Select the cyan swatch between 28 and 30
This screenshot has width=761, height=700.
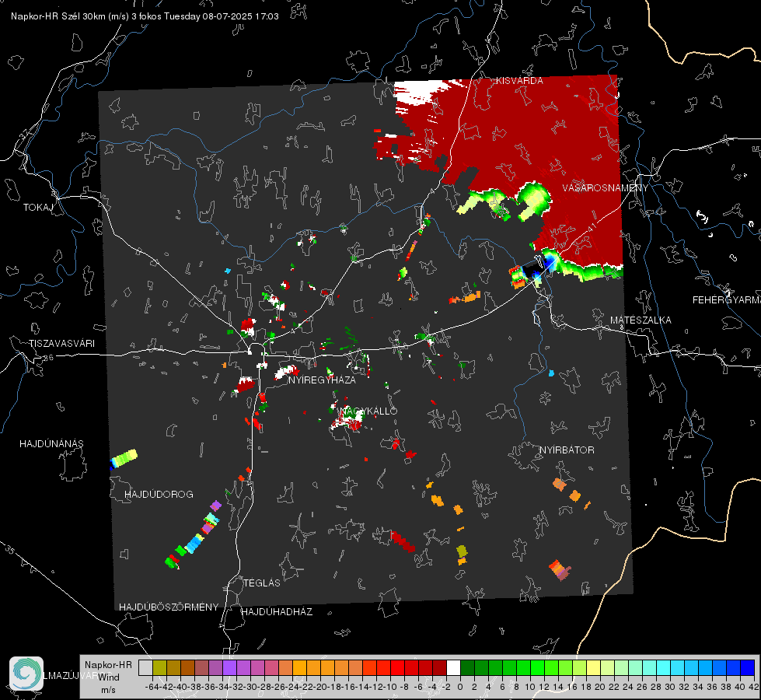coord(663,667)
